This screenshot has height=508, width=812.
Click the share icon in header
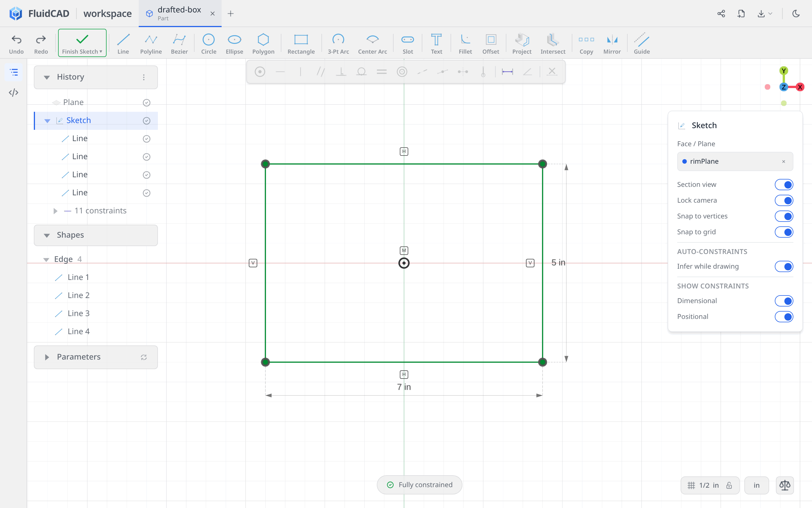tap(721, 14)
